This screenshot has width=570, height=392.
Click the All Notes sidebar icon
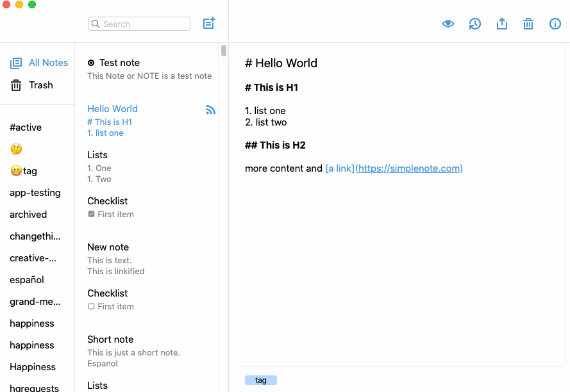16,62
